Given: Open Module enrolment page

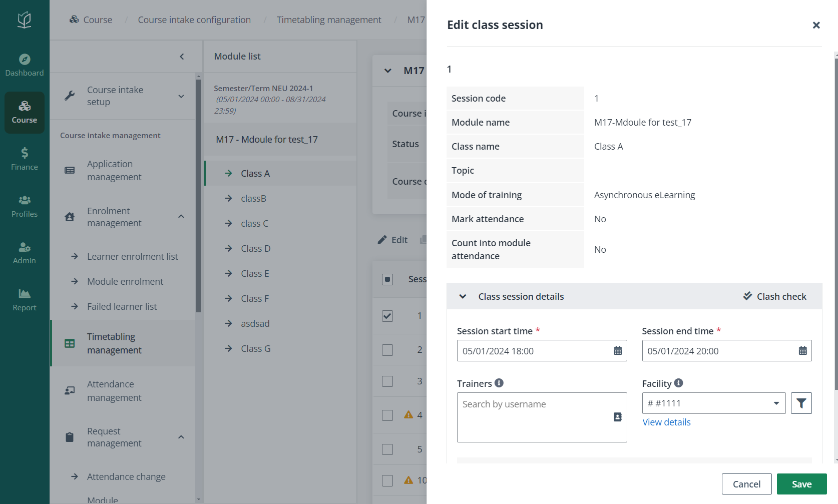Looking at the screenshot, I should (125, 281).
